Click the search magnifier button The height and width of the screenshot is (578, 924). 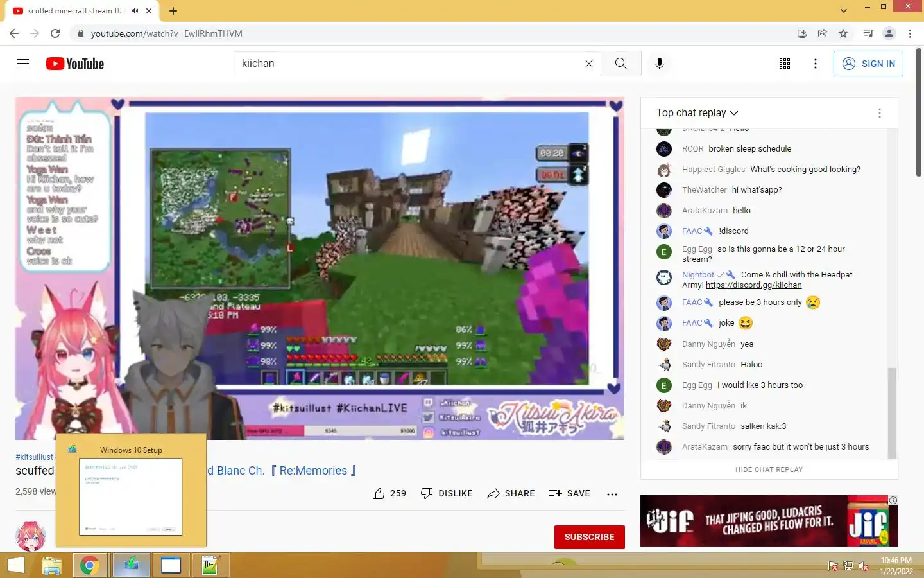pos(620,64)
